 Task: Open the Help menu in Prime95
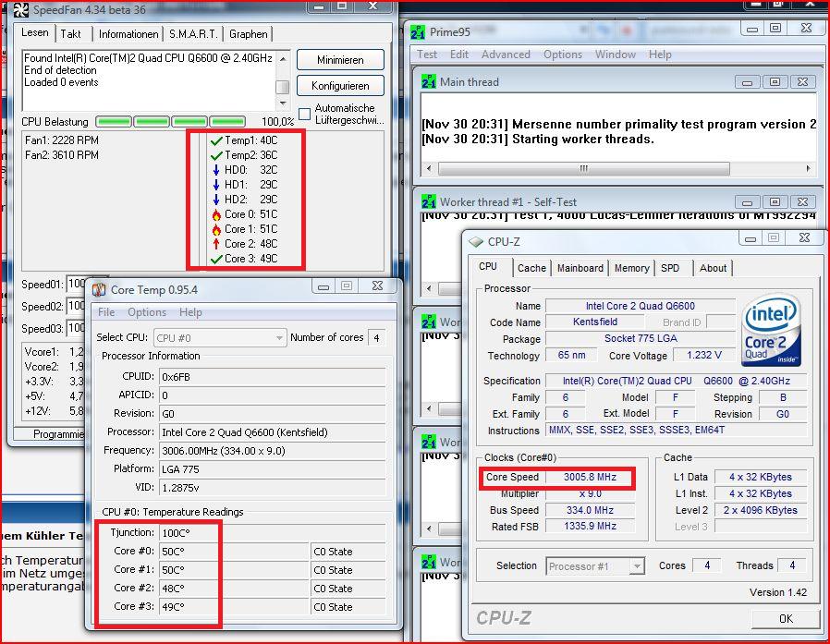(x=660, y=55)
